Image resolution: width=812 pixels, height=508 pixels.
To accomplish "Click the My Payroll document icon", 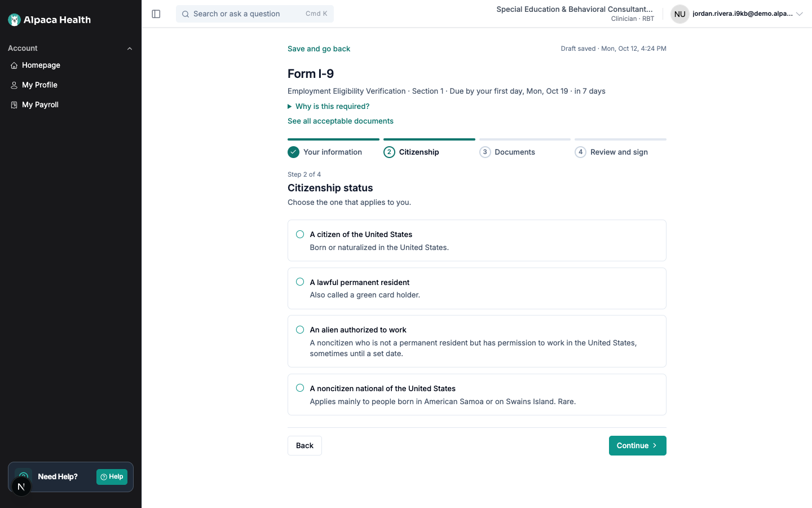I will pyautogui.click(x=14, y=105).
